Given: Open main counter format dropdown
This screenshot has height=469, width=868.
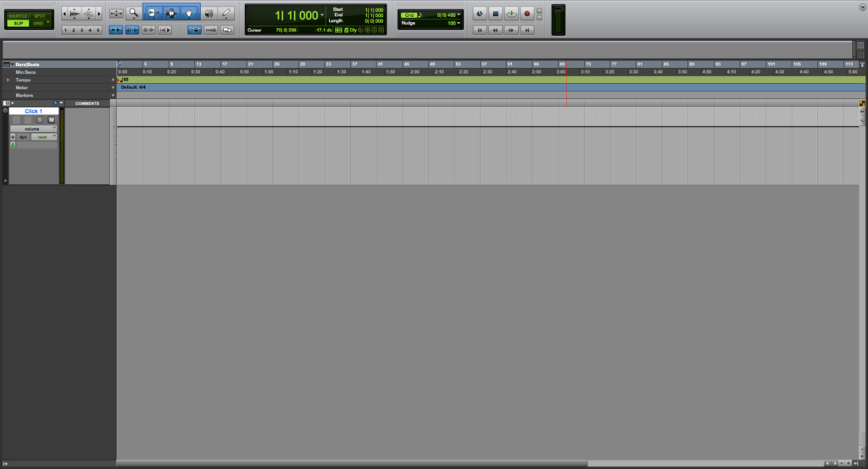Looking at the screenshot, I should pos(321,15).
